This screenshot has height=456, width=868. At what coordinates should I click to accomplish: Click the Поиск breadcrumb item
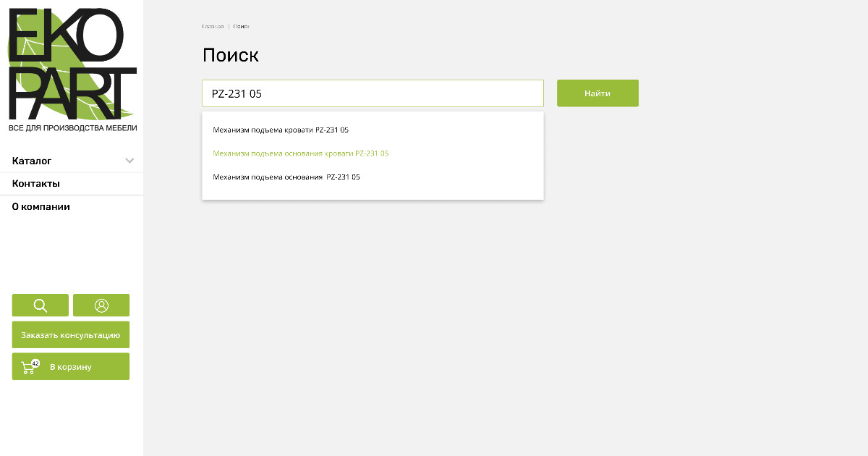click(x=242, y=26)
